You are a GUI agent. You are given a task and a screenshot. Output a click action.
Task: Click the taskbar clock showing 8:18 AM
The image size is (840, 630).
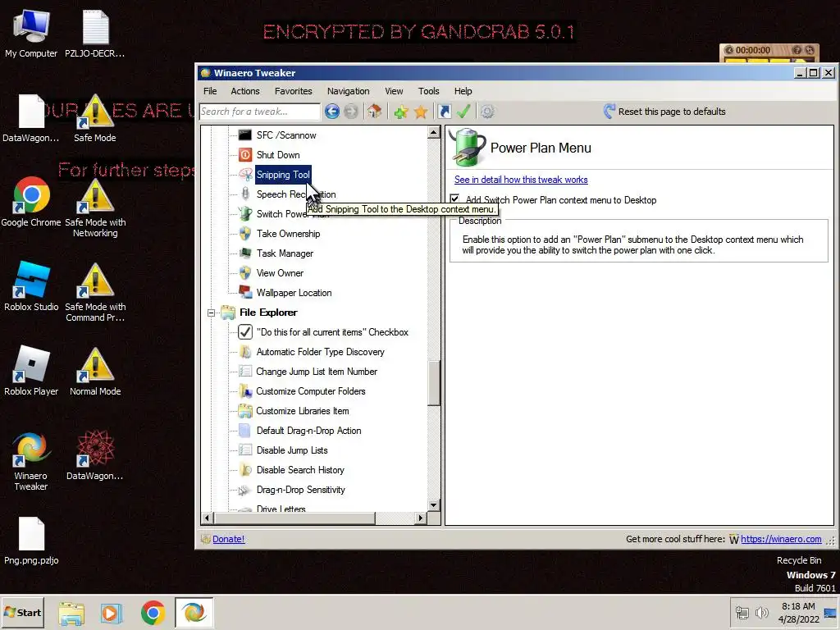[798, 612]
